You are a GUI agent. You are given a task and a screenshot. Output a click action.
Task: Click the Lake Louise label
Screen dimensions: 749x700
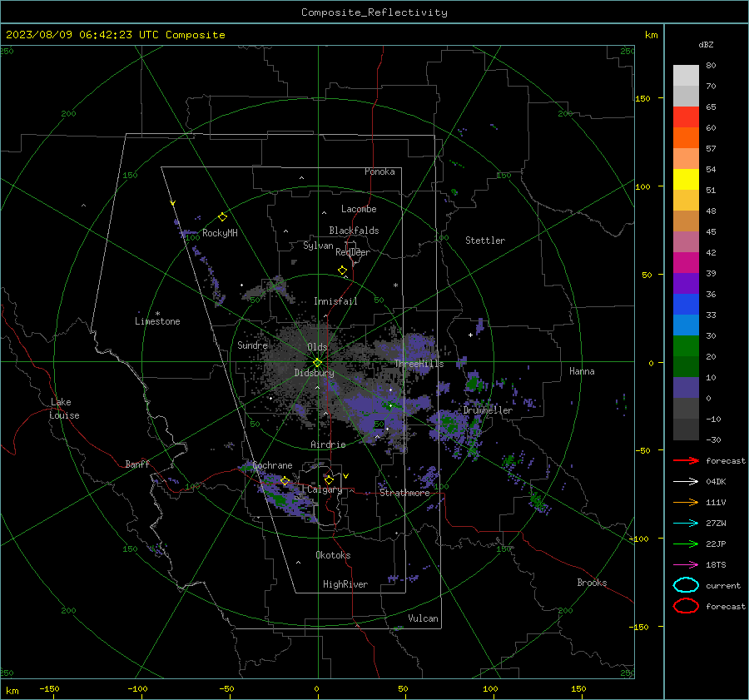pos(65,409)
